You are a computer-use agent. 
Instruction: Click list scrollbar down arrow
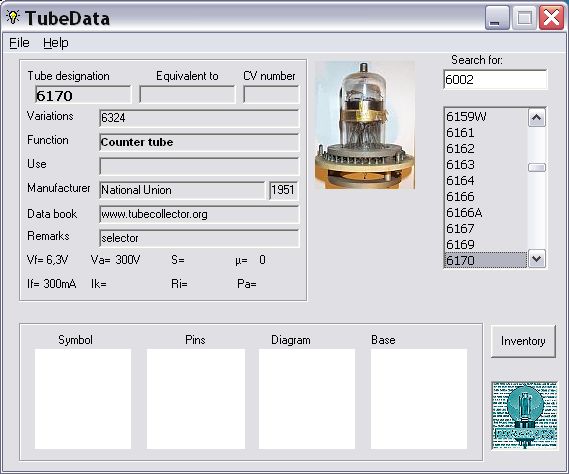pyautogui.click(x=537, y=259)
